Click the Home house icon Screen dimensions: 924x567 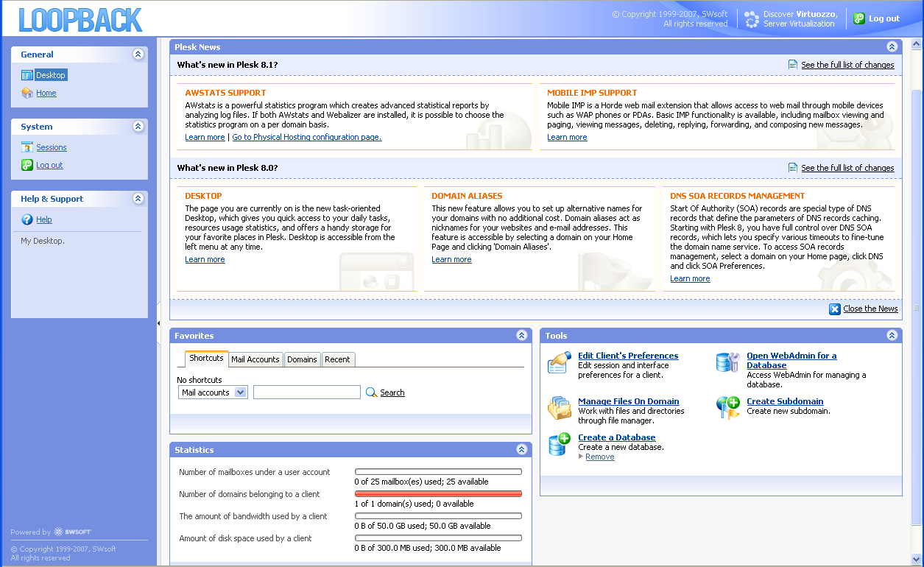pos(27,93)
